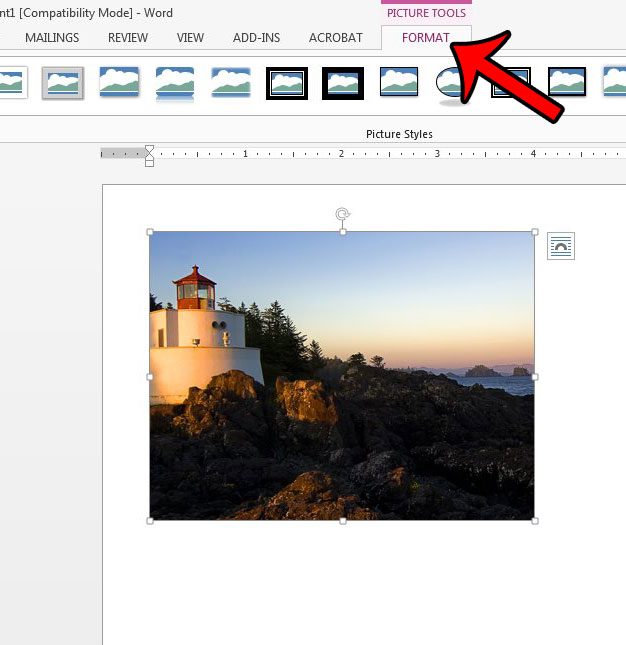This screenshot has height=645, width=626.
Task: Go to the VIEW tab
Action: point(190,38)
